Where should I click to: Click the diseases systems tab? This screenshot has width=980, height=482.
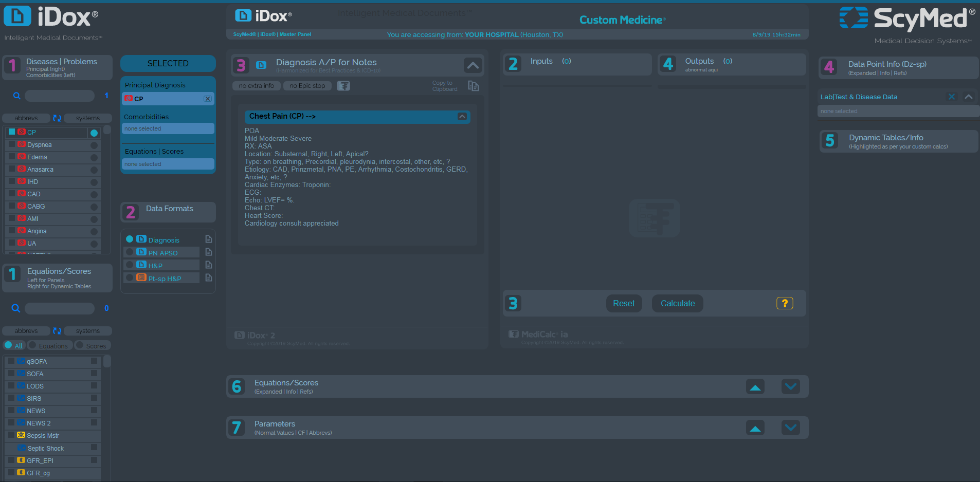pyautogui.click(x=88, y=118)
